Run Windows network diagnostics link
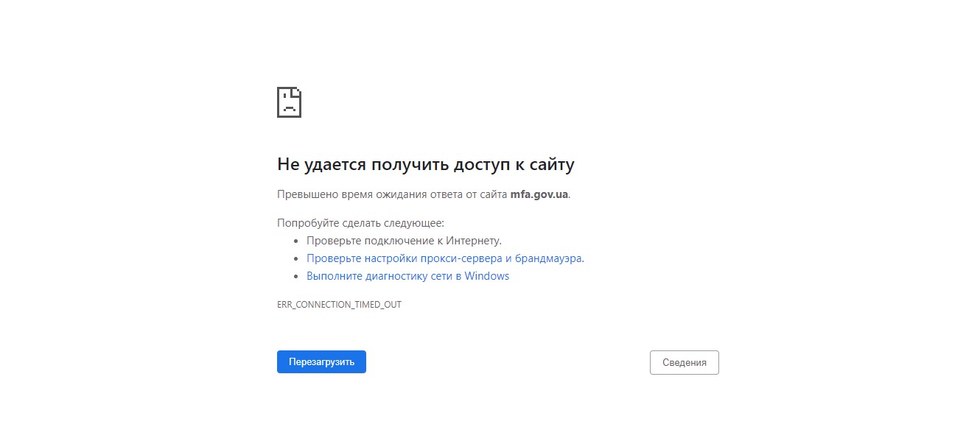 click(407, 276)
